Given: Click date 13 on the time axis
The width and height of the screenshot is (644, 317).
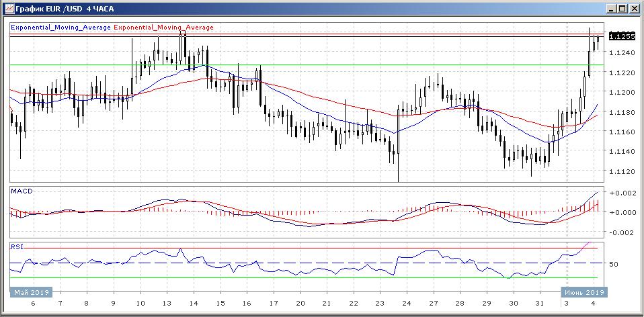Looking at the screenshot, I should click(x=167, y=304).
